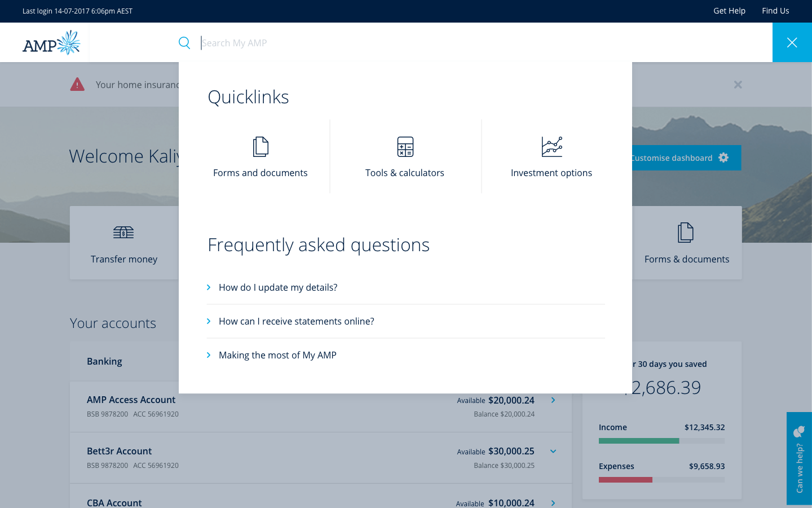Select the CBA Account name
The height and width of the screenshot is (508, 812).
pyautogui.click(x=114, y=502)
